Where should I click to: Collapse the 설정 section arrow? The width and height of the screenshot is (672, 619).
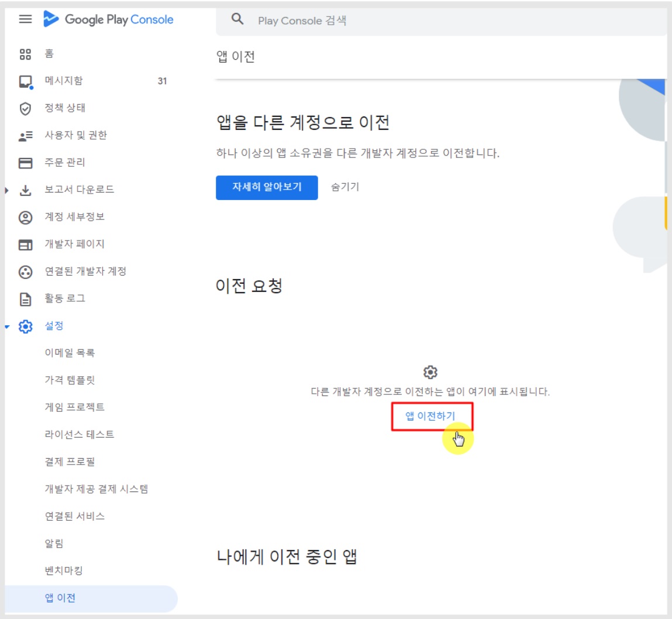click(x=7, y=326)
